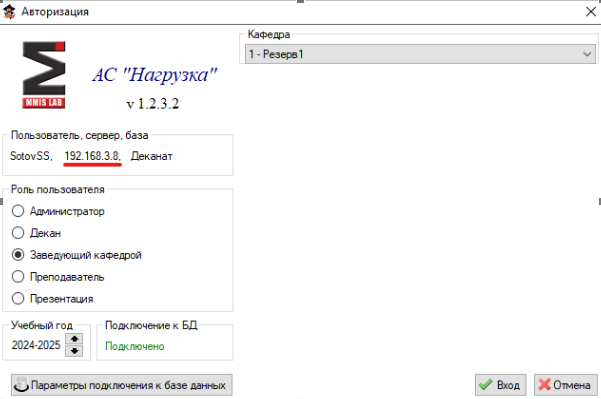Click the 2024-2025 academic year field

(36, 345)
